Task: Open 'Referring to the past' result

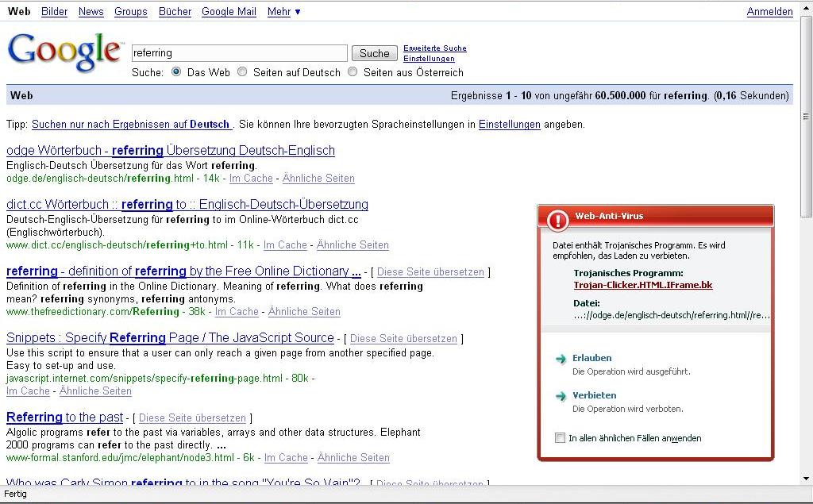Action: click(65, 417)
